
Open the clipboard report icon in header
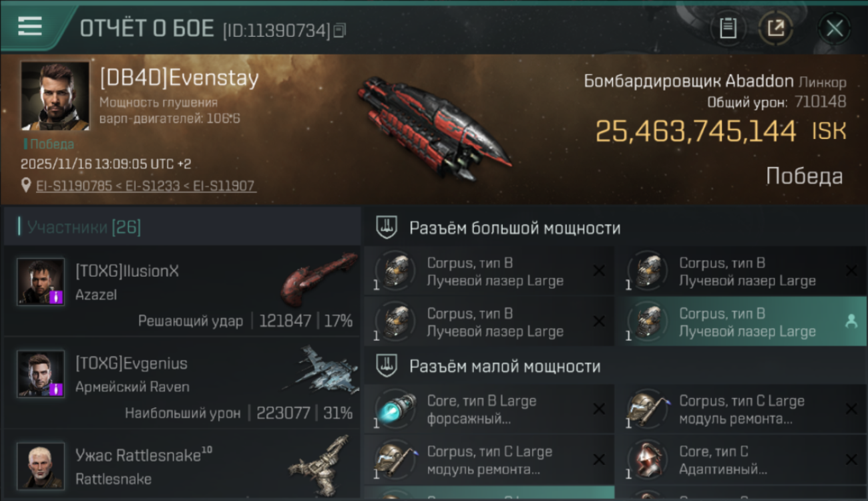click(x=728, y=28)
